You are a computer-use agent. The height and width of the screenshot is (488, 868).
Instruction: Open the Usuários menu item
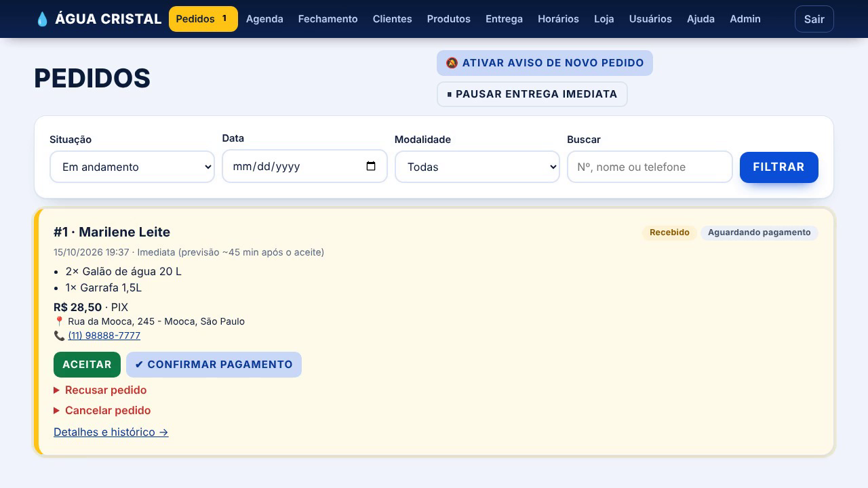(650, 19)
